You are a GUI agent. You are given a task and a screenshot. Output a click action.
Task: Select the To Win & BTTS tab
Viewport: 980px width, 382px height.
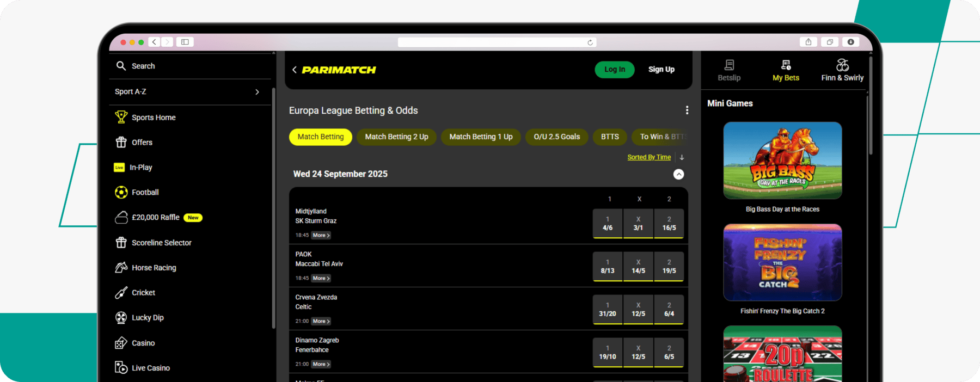[661, 137]
